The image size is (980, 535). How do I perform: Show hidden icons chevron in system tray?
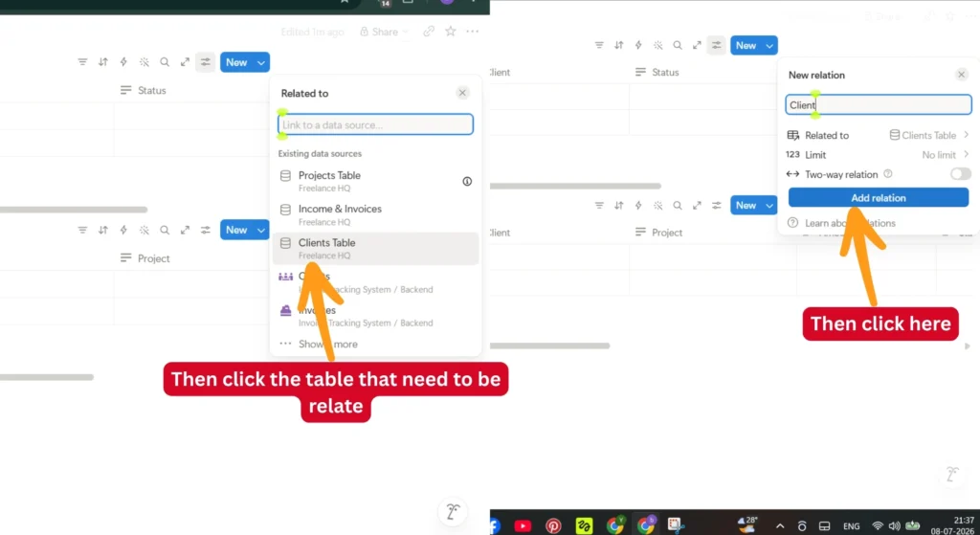click(780, 526)
